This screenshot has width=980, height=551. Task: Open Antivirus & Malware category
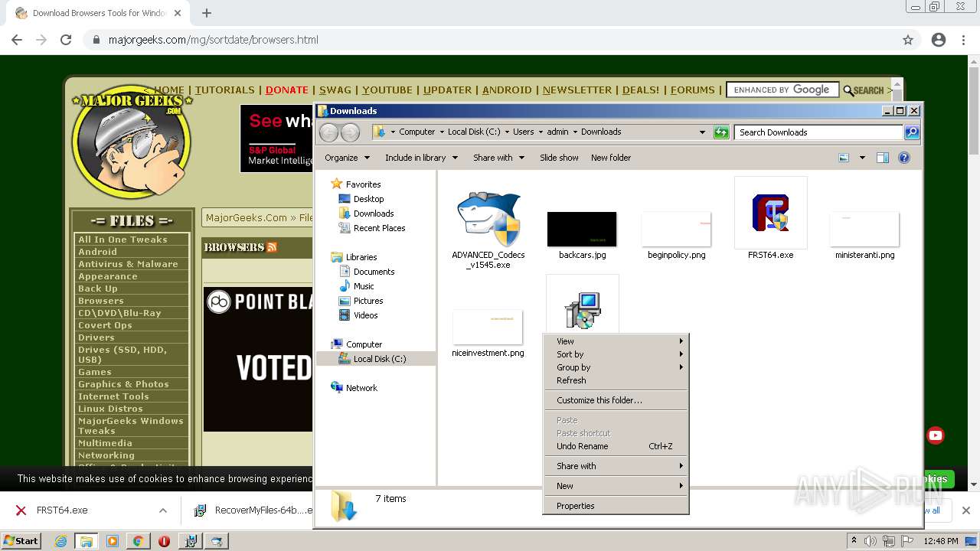128,264
